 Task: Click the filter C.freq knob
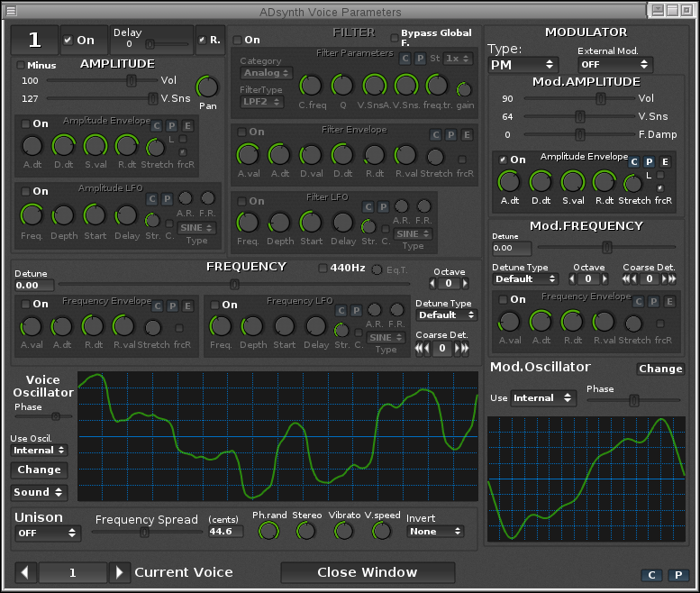[310, 86]
